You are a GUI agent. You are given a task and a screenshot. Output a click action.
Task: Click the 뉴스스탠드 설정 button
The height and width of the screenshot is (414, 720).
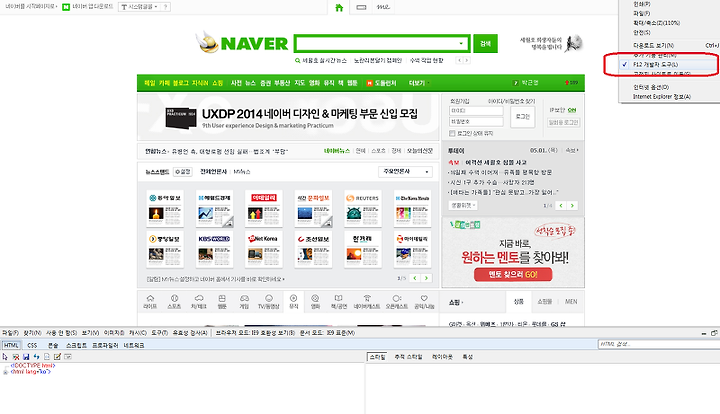(183, 172)
